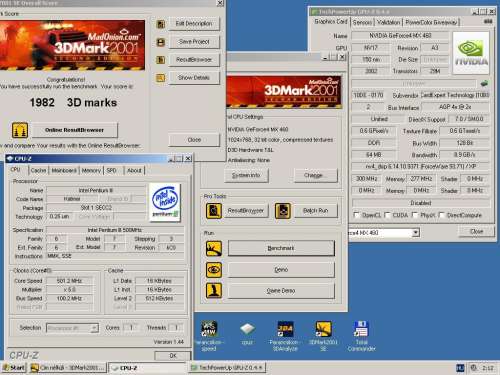Click the tray icon next to the clock
500x375 pixels.
click(x=474, y=368)
